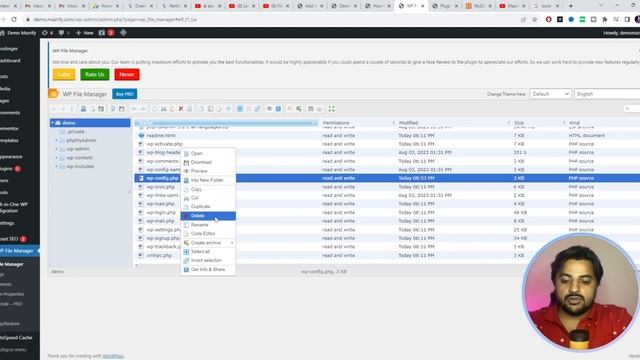The image size is (640, 360).
Task: Choose Get Info & Share menu entry
Action: tap(208, 269)
